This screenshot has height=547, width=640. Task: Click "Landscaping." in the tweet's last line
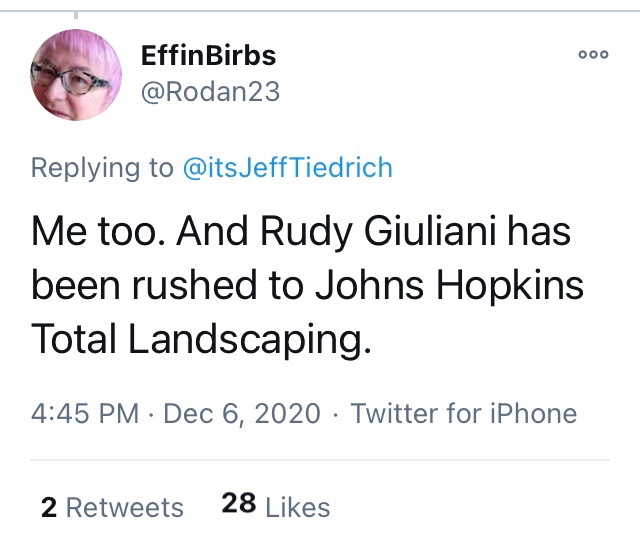point(246,340)
